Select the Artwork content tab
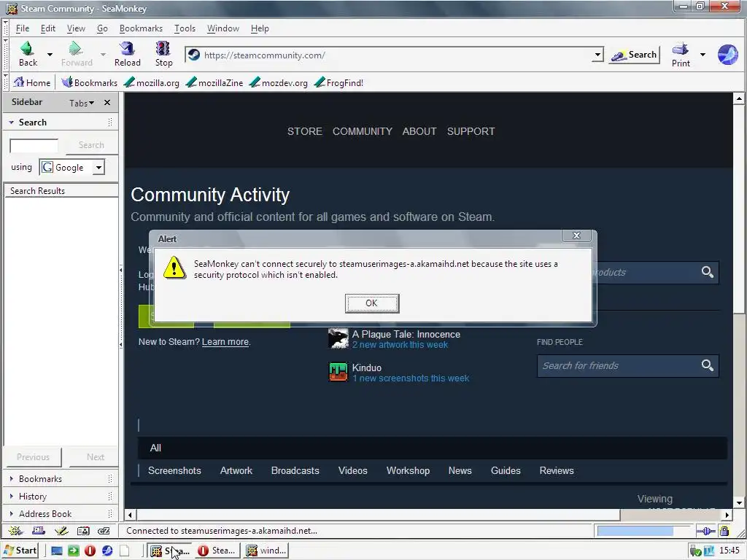 click(236, 470)
